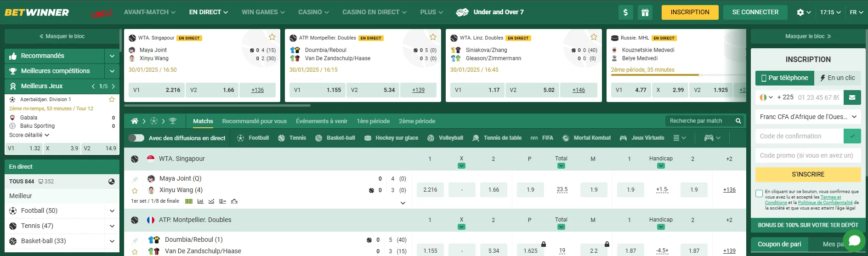868x256 pixels.
Task: Click Masquer le bloc in left sidebar
Action: [62, 36]
